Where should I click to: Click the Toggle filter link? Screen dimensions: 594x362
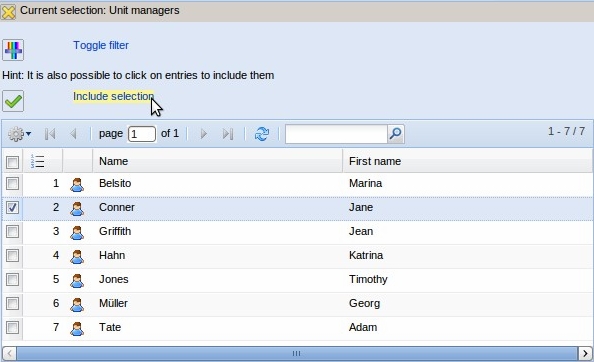tap(101, 45)
